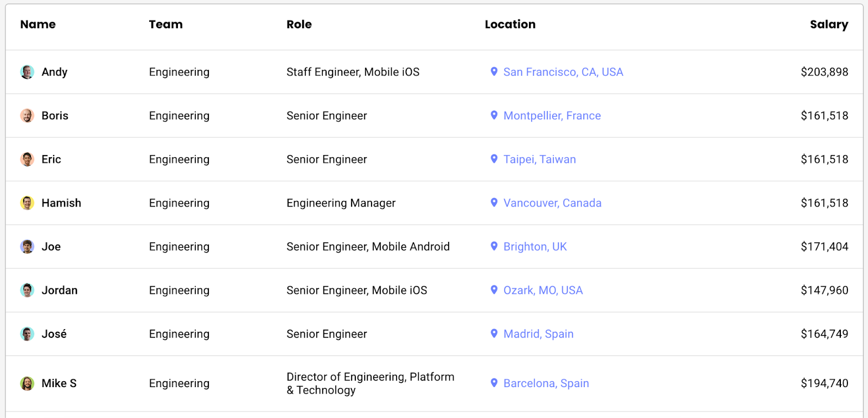Image resolution: width=868 pixels, height=418 pixels.
Task: Click Jordan's salary value $147,960
Action: pyautogui.click(x=824, y=290)
